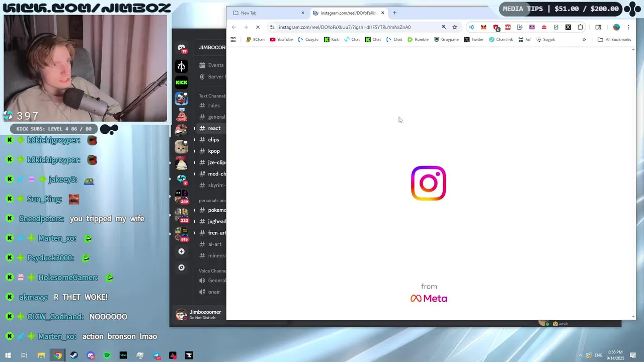This screenshot has height=362, width=644.
Task: Open the YouTube bookmark
Action: coord(281,40)
